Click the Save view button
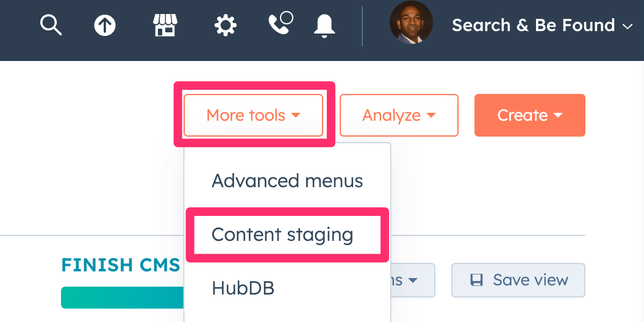This screenshot has width=644, height=322. 518,280
